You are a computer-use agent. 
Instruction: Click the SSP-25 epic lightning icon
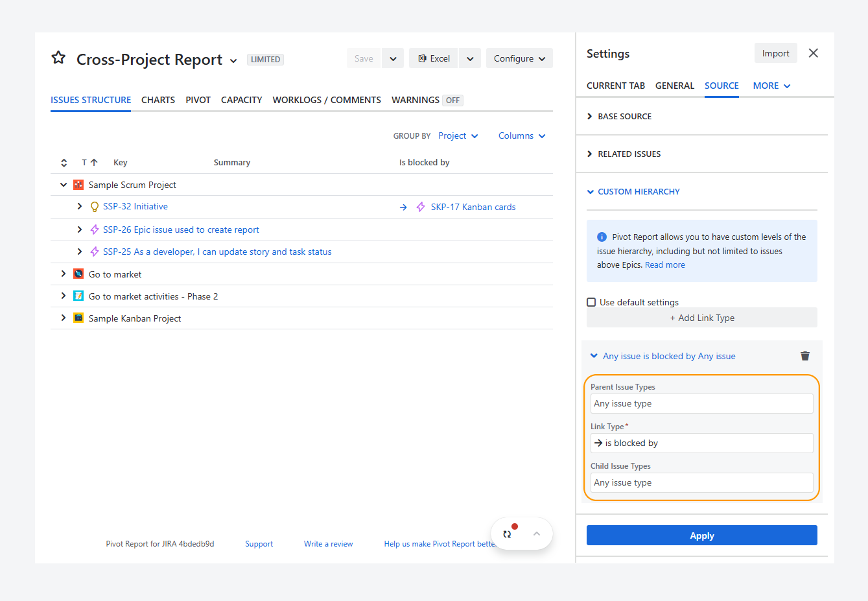[x=95, y=252]
